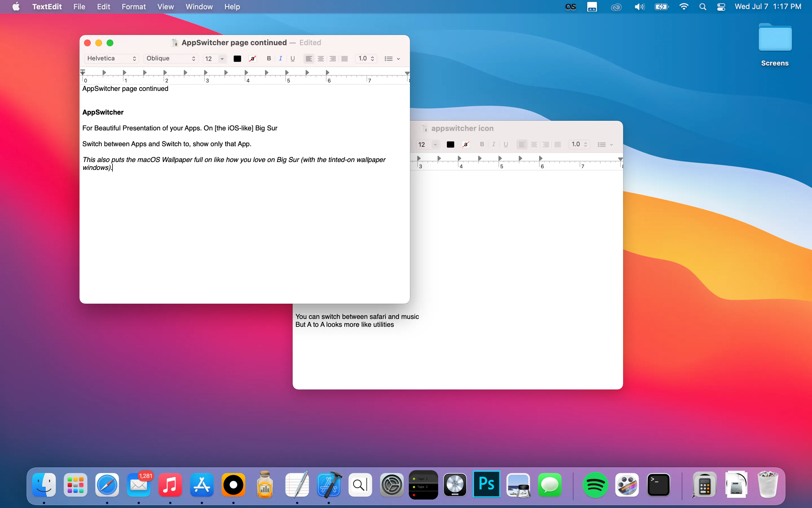The image size is (812, 508).
Task: Open the Format menu
Action: (x=134, y=7)
